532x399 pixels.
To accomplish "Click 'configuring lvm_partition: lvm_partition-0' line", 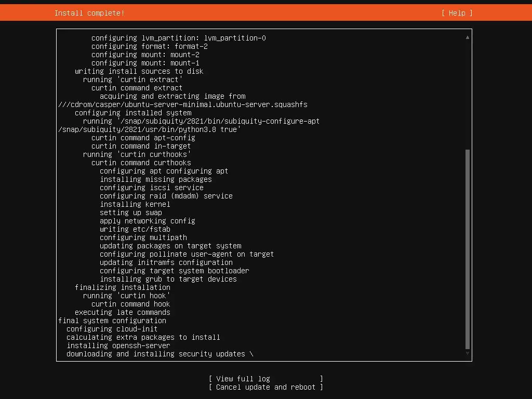I will pos(179,38).
